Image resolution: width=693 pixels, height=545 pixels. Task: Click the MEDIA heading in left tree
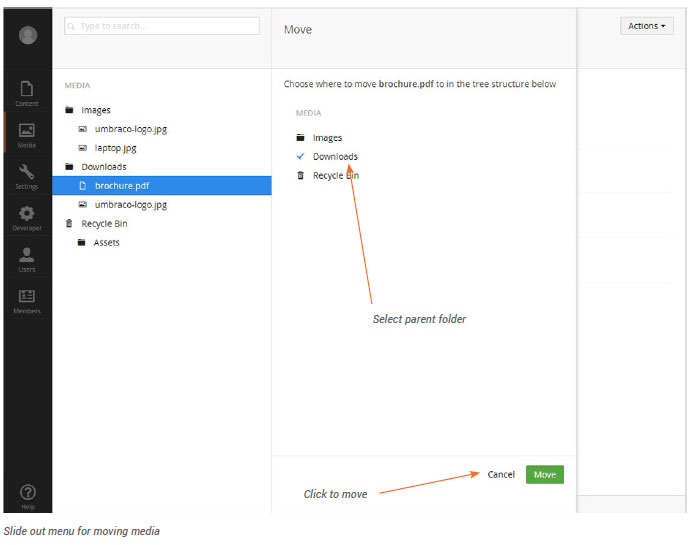77,85
